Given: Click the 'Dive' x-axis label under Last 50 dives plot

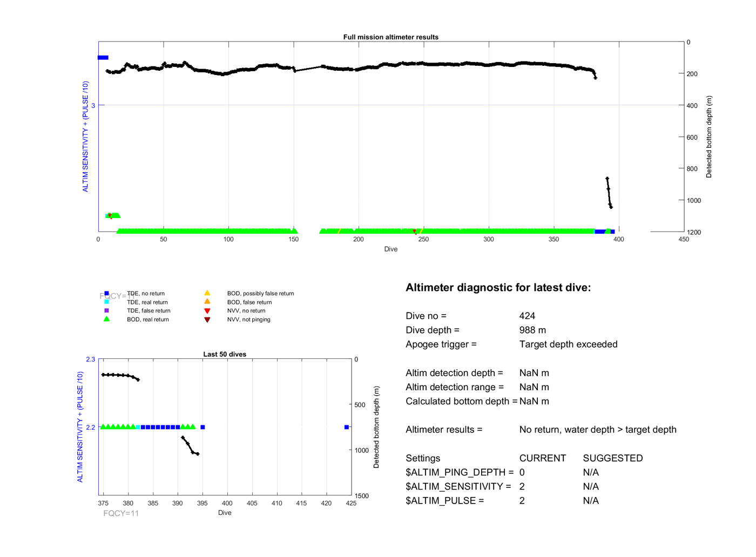Looking at the screenshot, I should click(x=225, y=513).
